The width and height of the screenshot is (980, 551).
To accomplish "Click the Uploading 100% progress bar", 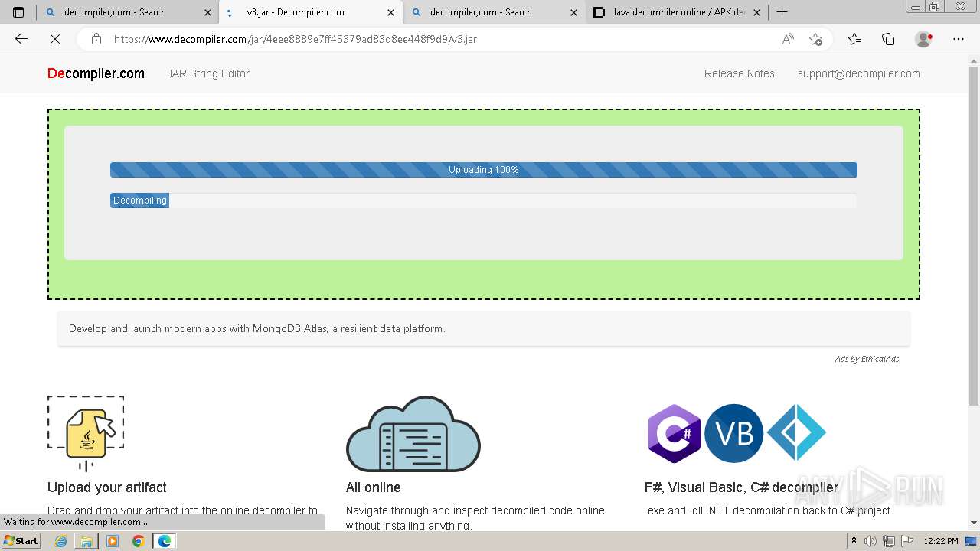I will [483, 170].
